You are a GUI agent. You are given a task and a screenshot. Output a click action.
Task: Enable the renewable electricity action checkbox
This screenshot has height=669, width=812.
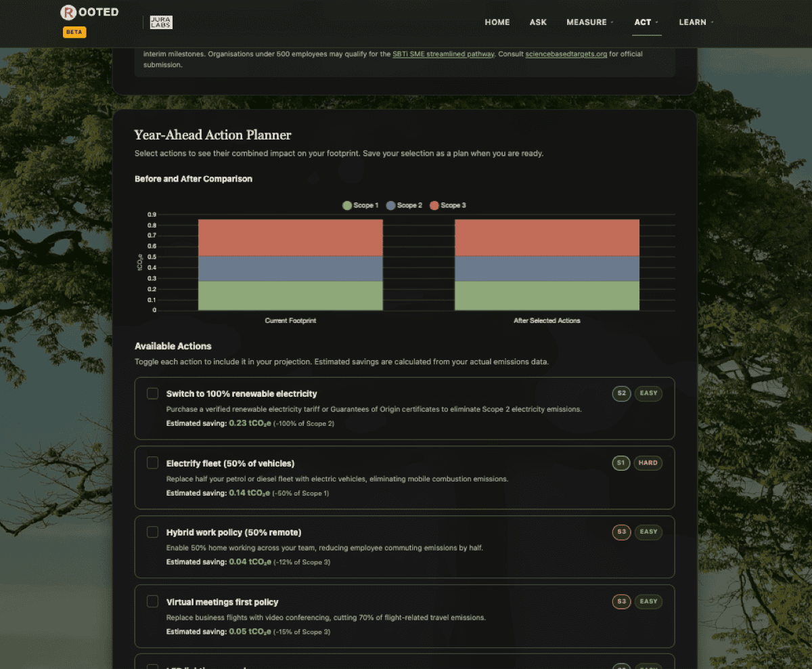point(152,393)
